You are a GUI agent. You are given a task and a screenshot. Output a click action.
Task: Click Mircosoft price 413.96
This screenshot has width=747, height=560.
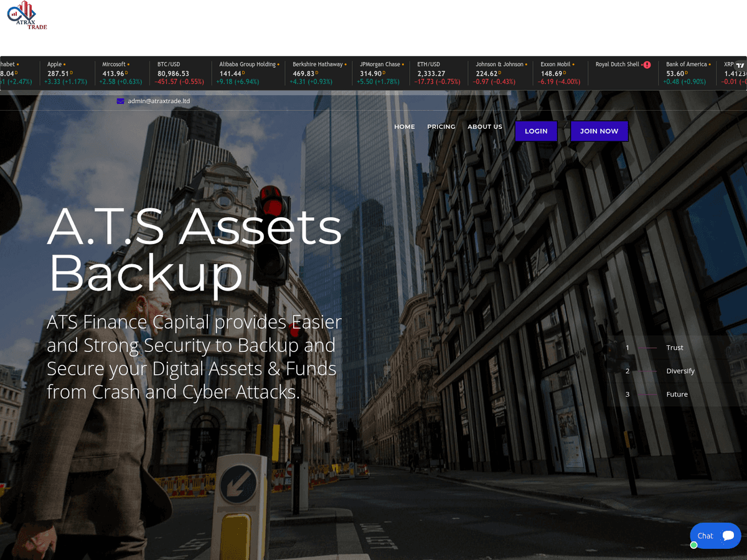113,73
